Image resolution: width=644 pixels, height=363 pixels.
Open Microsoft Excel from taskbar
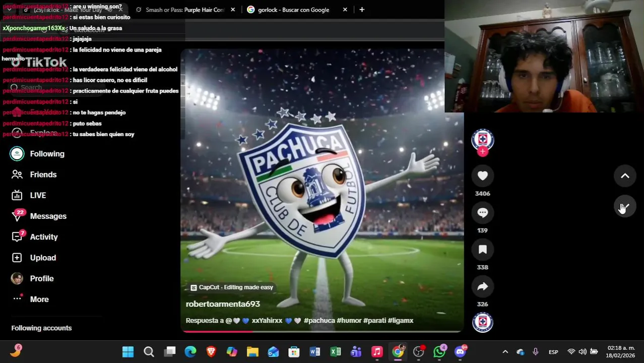[336, 352]
